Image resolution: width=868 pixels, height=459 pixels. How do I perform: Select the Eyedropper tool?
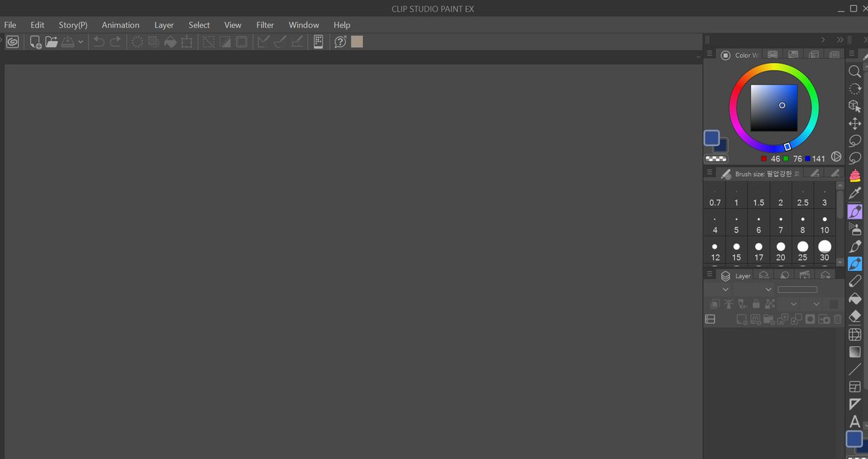[x=854, y=194]
